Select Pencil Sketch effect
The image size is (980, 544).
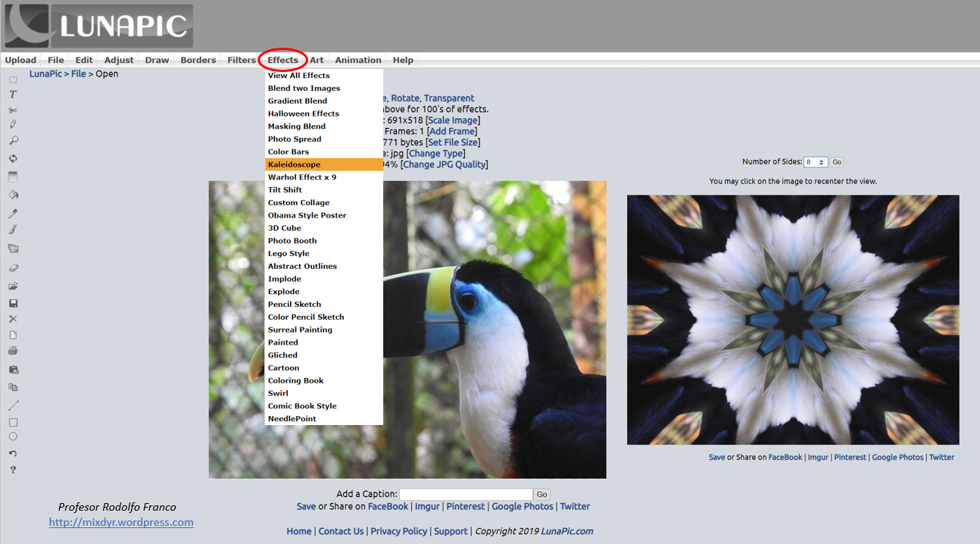295,305
